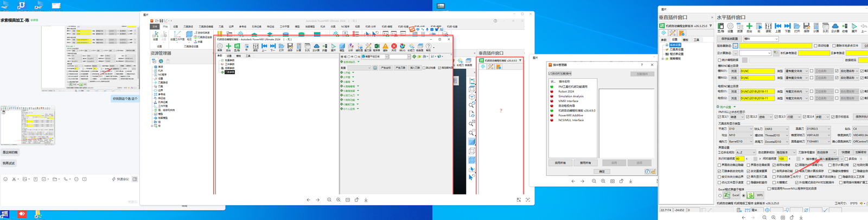Select the Excel radio button
Image resolution: width=868 pixels, height=220 pixels.
click(x=720, y=196)
